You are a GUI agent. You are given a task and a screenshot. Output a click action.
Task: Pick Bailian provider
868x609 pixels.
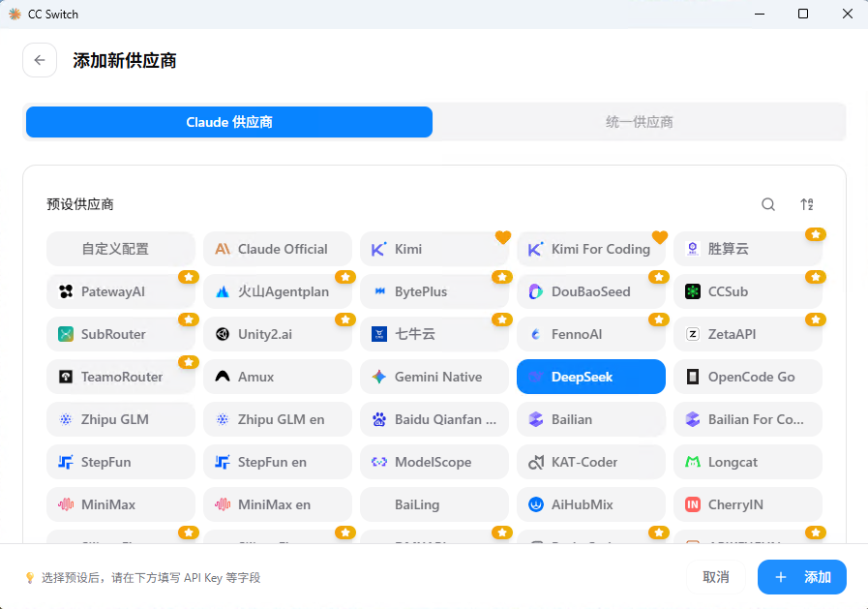tap(590, 419)
